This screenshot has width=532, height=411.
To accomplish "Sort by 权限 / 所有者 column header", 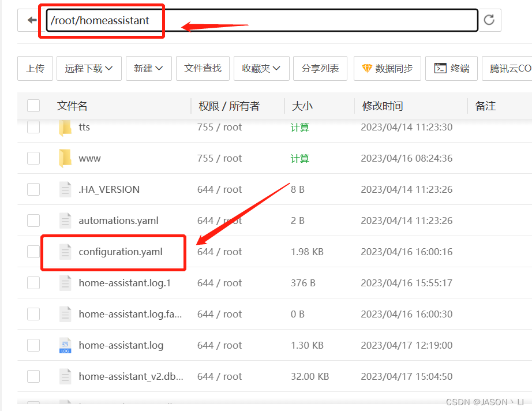I will 229,106.
